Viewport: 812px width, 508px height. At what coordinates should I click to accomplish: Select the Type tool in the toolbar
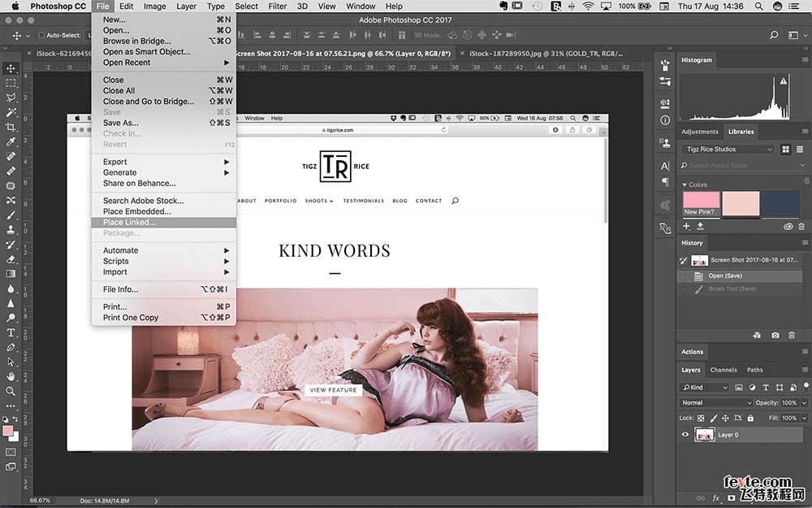coord(11,332)
